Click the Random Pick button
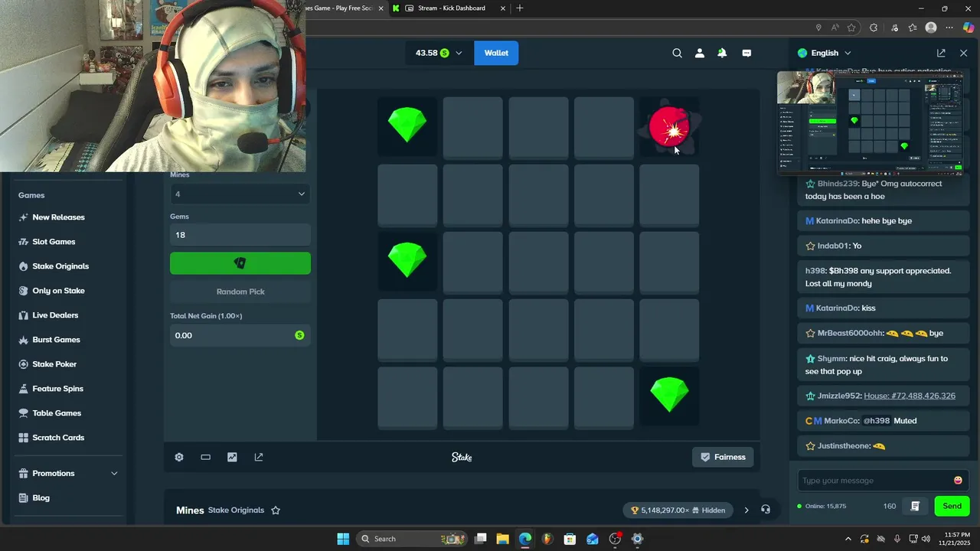Viewport: 980px width, 551px height. [240, 292]
